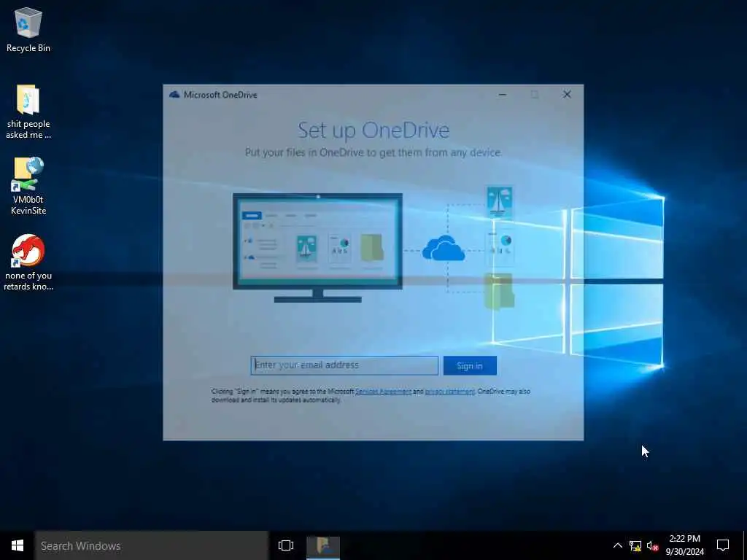The height and width of the screenshot is (560, 747).
Task: Open the Services Agreement link
Action: point(383,392)
